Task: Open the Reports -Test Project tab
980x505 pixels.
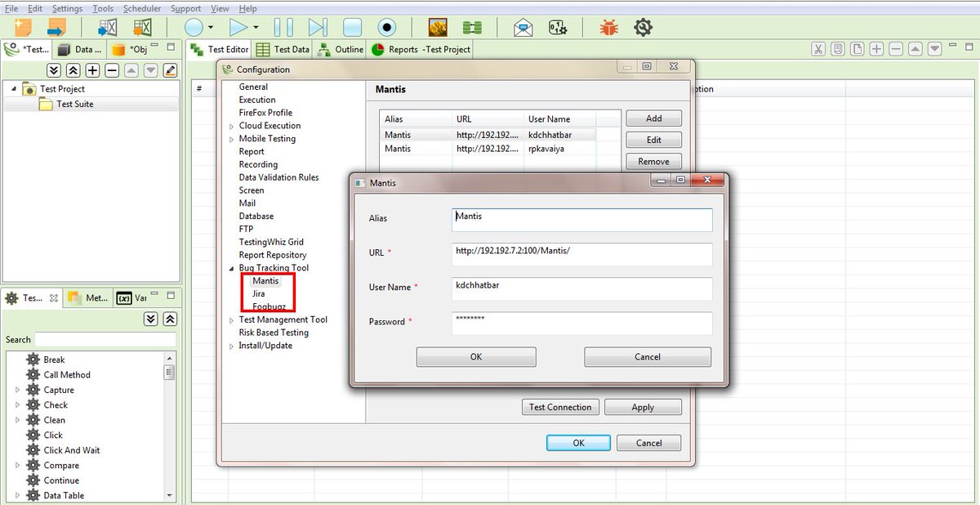Action: coord(421,49)
